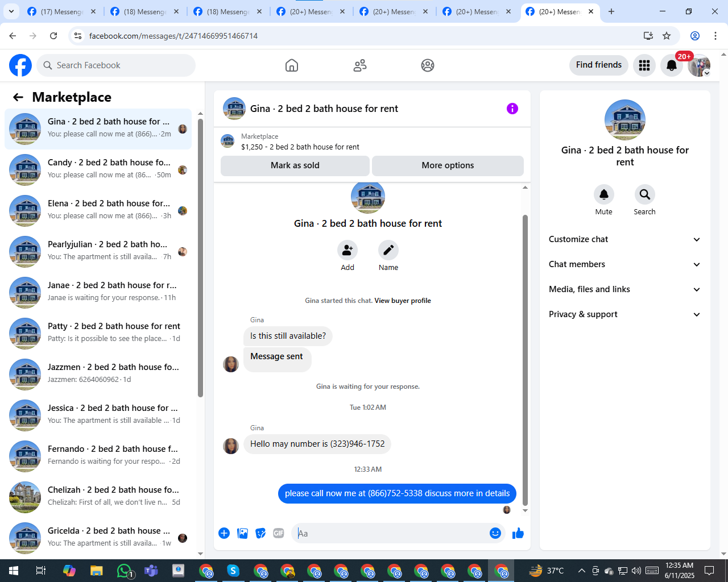The image size is (728, 582).
Task: Open more actions plus icon in composer
Action: pyautogui.click(x=224, y=533)
